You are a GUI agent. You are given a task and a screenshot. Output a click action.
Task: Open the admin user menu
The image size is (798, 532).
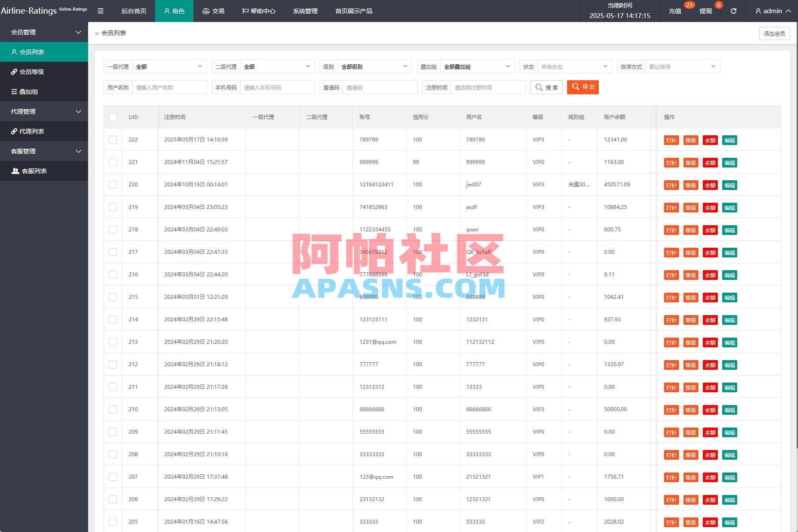[772, 11]
